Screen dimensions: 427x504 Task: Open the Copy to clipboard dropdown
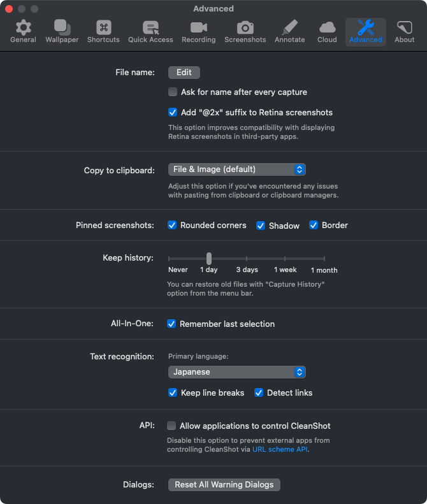pyautogui.click(x=236, y=169)
